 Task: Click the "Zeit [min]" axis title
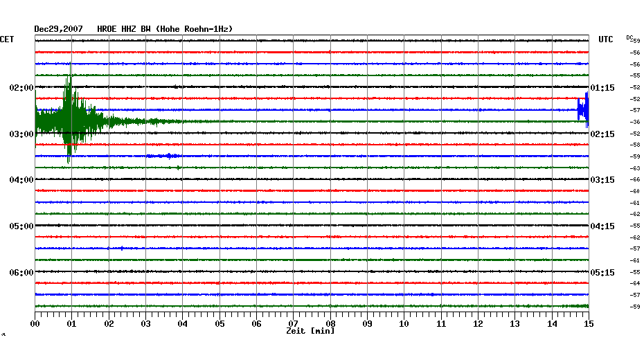[x=310, y=330]
